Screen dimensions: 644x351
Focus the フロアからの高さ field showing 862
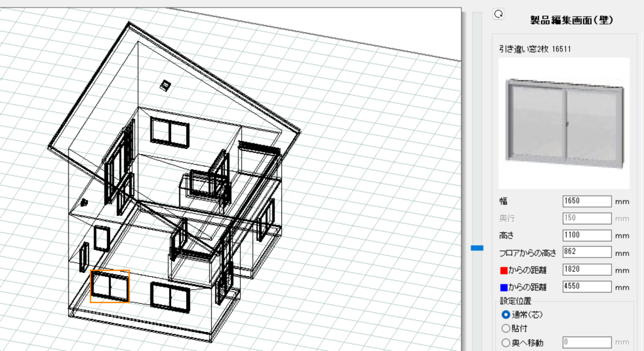pos(587,252)
